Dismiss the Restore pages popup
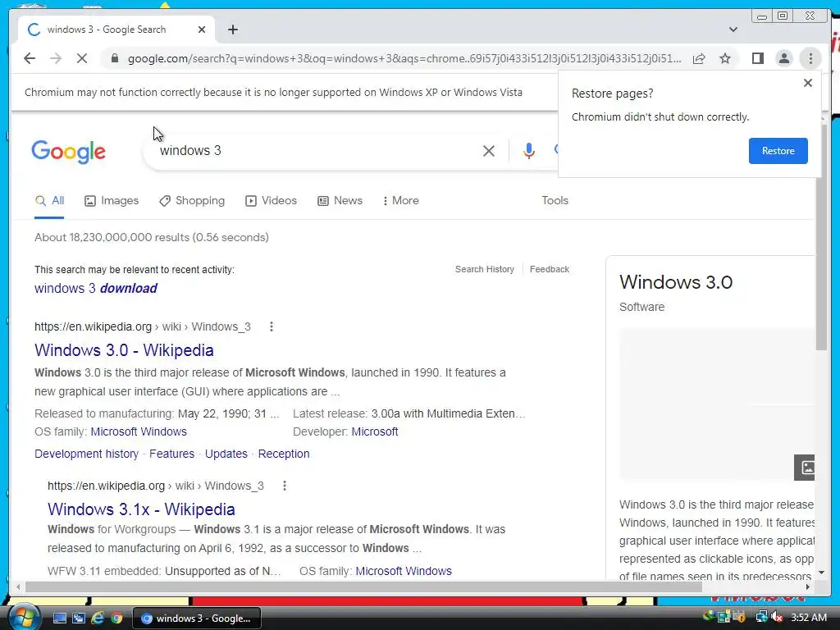 click(808, 83)
